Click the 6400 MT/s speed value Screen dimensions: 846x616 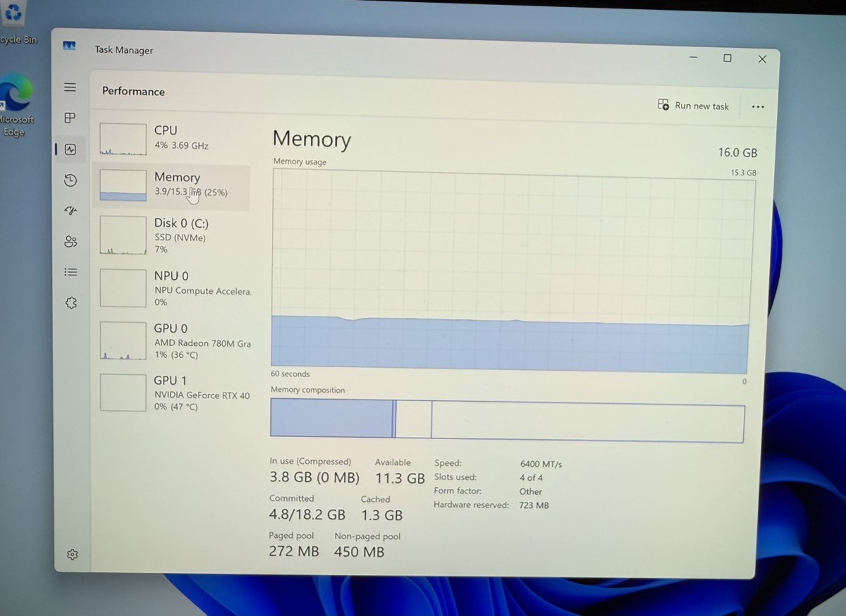[541, 464]
